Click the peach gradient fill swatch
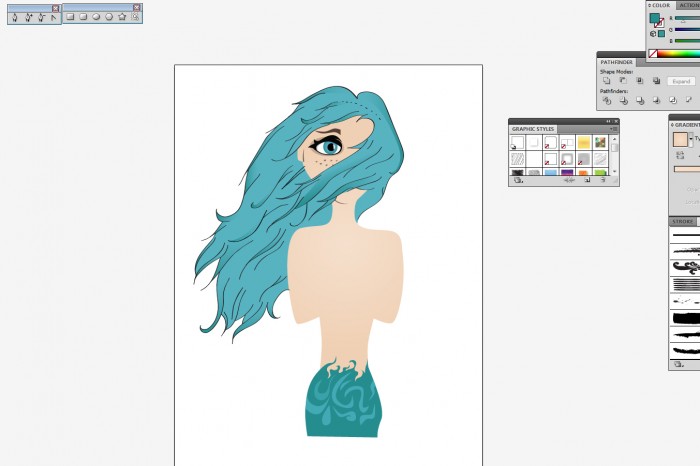The height and width of the screenshot is (466, 700). [680, 139]
